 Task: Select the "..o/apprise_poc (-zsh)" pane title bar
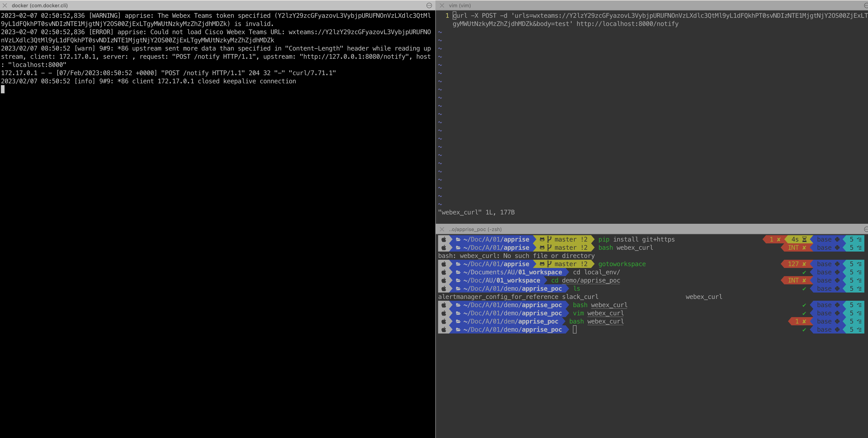(475, 229)
